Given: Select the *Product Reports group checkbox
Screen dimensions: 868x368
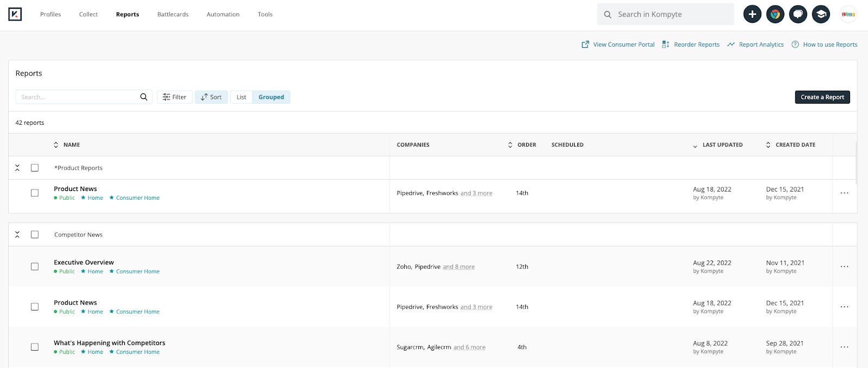Looking at the screenshot, I should [35, 168].
